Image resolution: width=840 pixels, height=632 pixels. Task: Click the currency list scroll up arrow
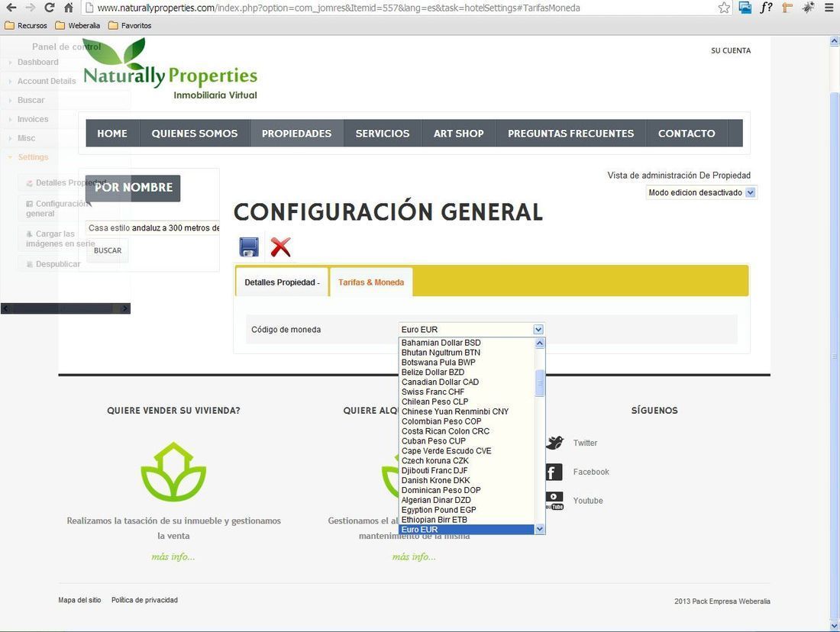point(539,343)
